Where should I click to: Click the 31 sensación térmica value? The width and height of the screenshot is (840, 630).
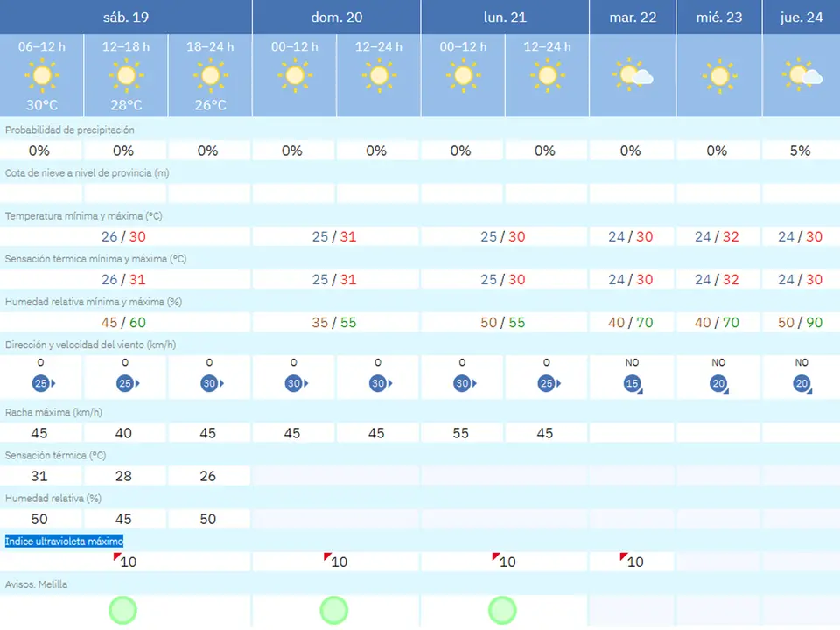39,476
